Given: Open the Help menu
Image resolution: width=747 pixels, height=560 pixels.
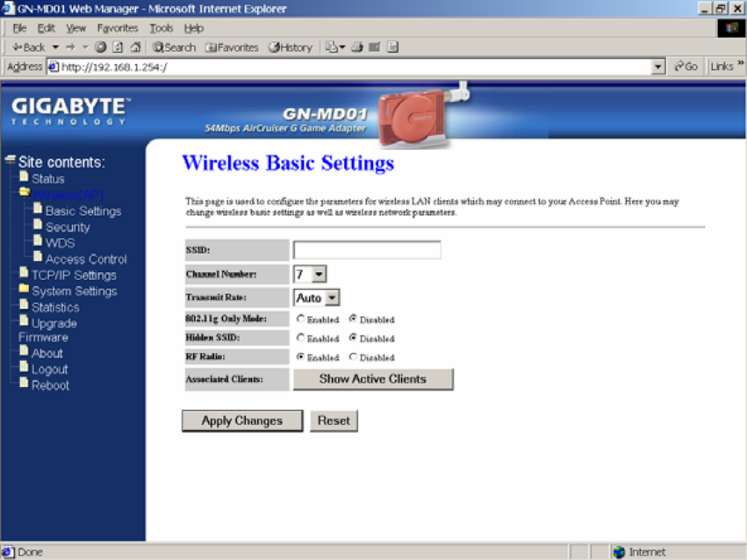Looking at the screenshot, I should point(194,28).
